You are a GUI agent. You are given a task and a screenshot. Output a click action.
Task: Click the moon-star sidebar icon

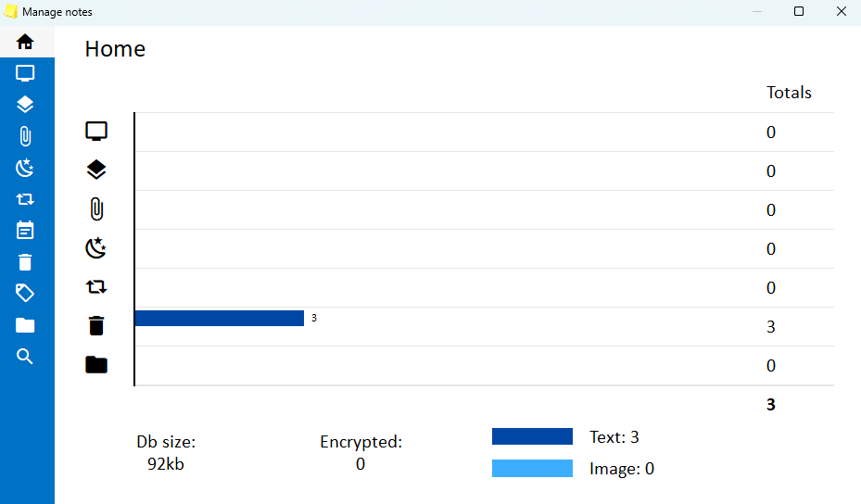point(25,168)
